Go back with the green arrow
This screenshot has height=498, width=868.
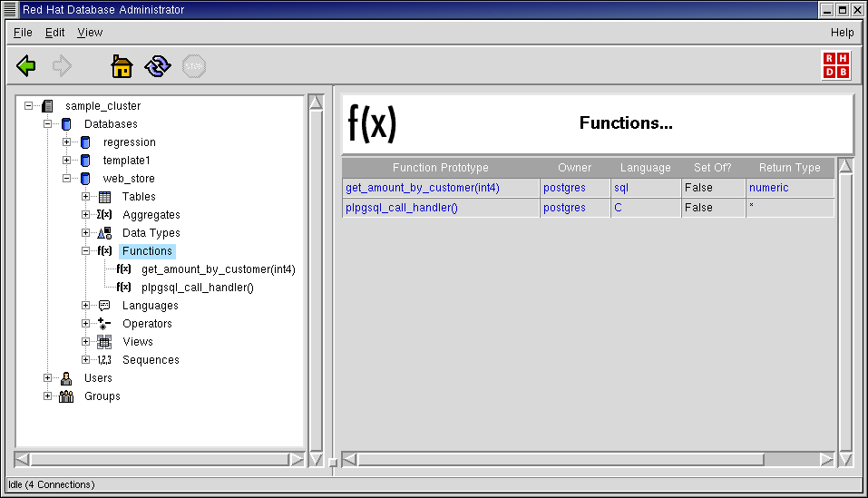click(x=26, y=66)
